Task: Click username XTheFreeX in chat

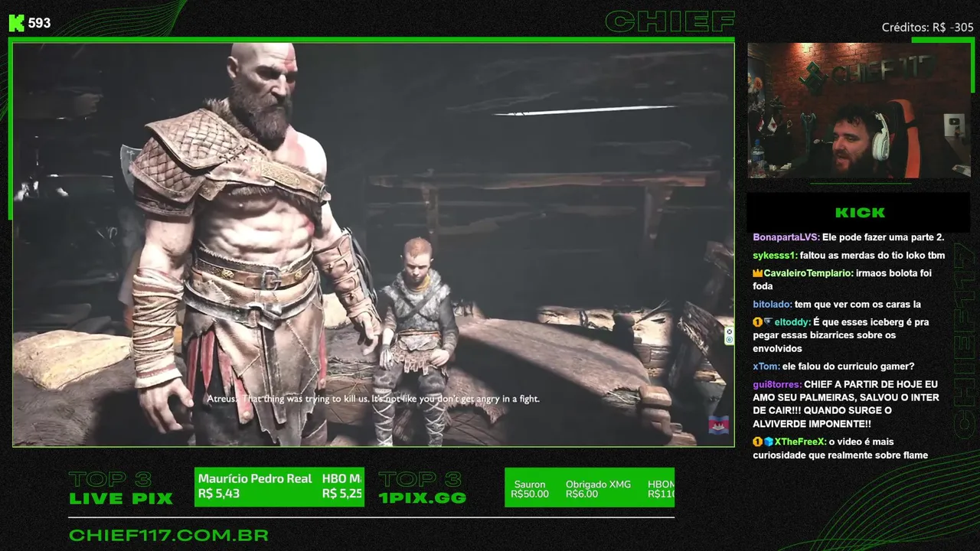Action: [x=799, y=442]
